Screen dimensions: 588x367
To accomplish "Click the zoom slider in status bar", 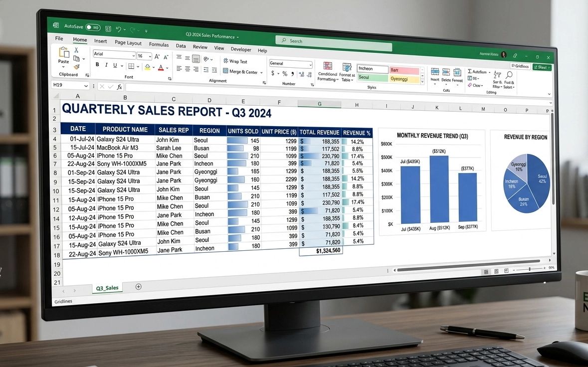I will pos(530,269).
